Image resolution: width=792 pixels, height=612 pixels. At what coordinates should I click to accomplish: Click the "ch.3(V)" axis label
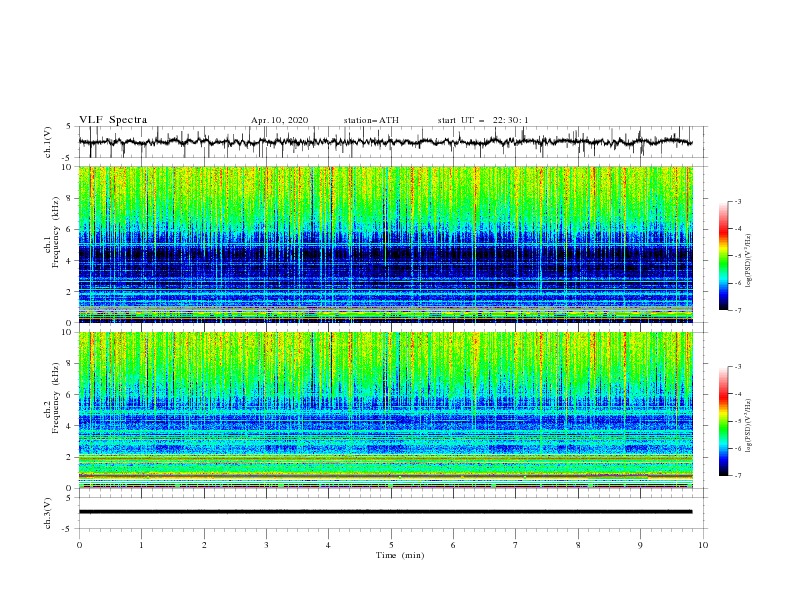[x=48, y=513]
